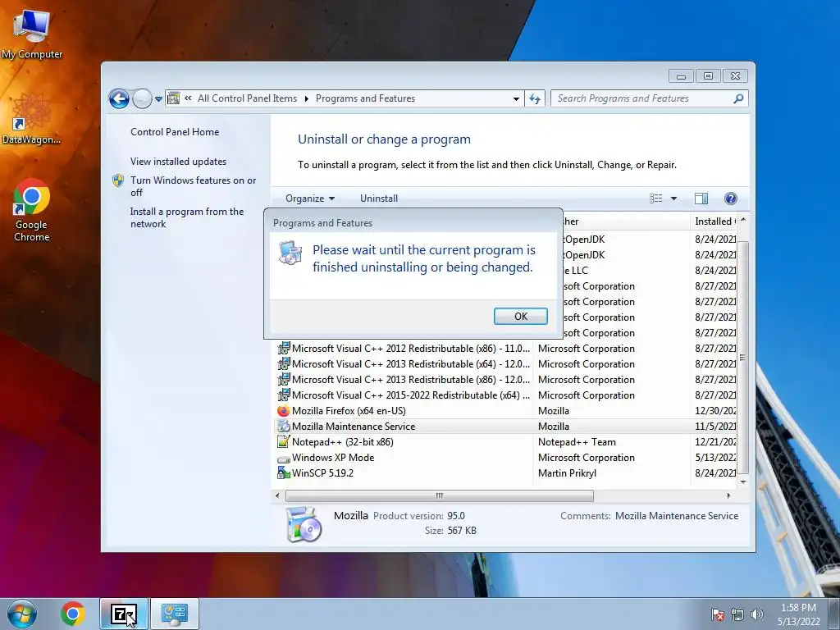Select All Control Panel Items breadcrumb
This screenshot has width=840, height=630.
(x=247, y=98)
